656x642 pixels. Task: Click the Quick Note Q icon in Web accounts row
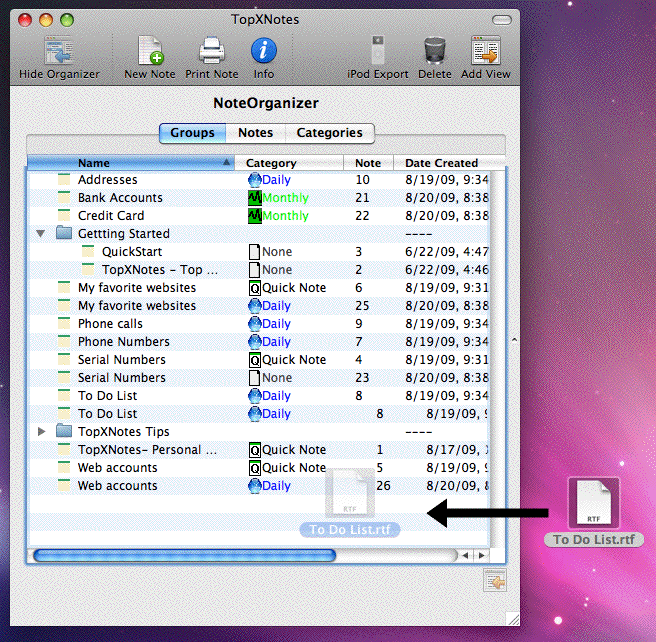pos(255,468)
